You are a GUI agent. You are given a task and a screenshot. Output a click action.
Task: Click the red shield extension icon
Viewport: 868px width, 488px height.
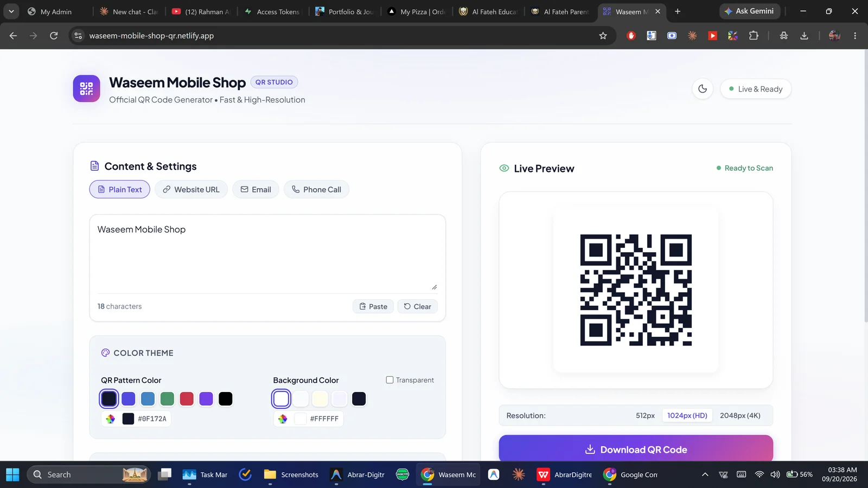(631, 36)
